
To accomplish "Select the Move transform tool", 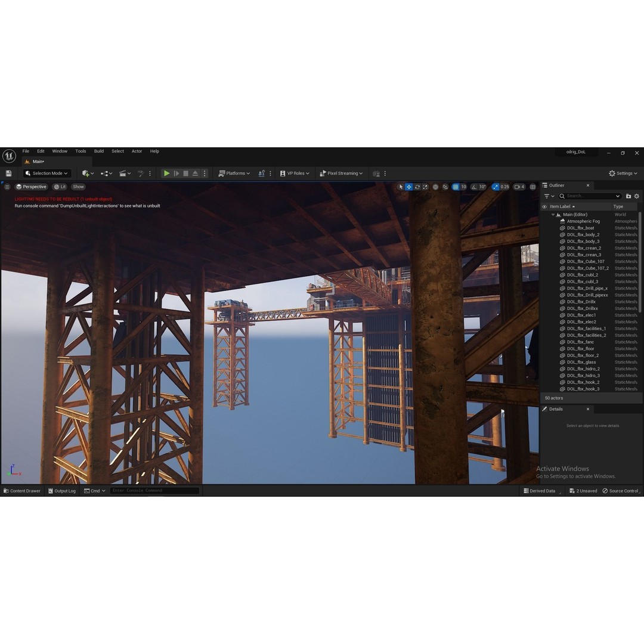I will pyautogui.click(x=408, y=187).
